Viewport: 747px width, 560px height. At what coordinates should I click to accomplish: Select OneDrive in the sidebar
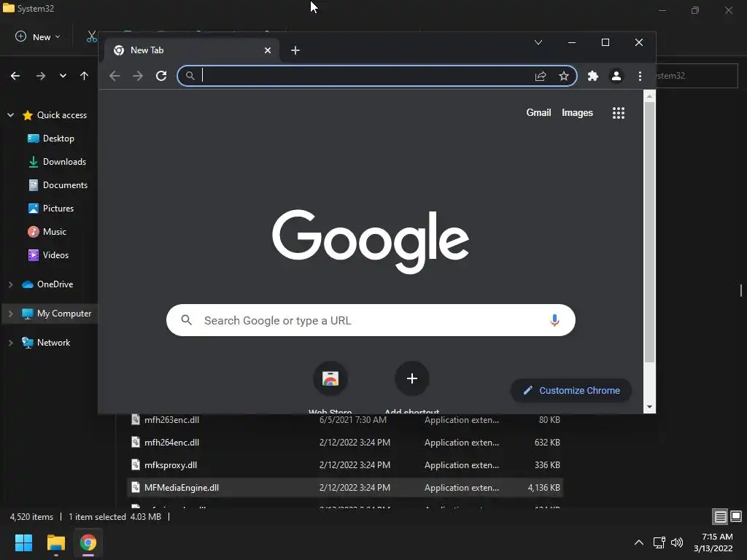[x=47, y=284]
